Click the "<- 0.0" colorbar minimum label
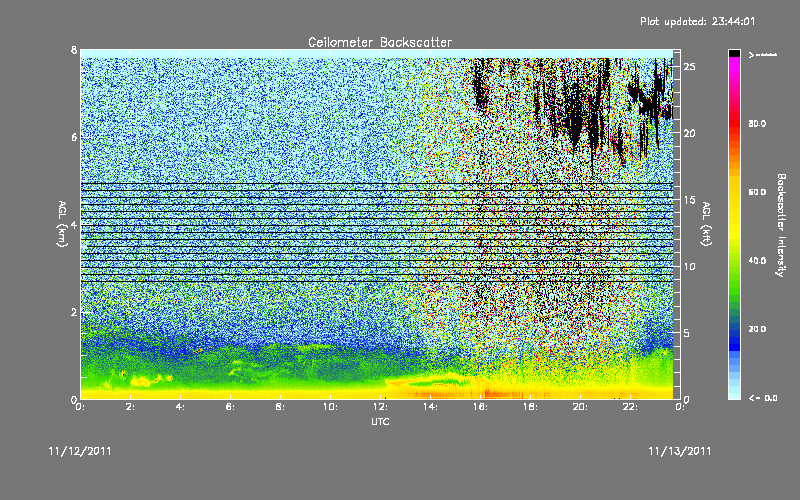 [762, 398]
